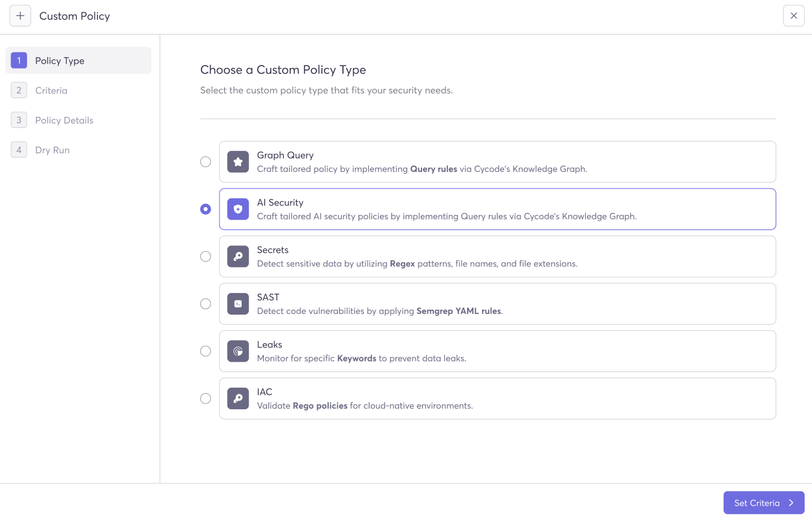Open the Criteria step
Image resolution: width=812 pixels, height=518 pixels.
click(x=51, y=90)
